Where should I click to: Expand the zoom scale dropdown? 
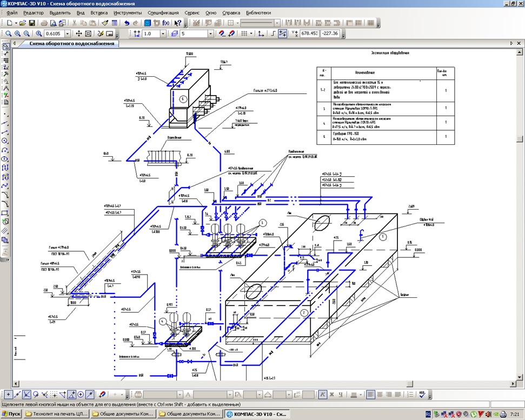[x=67, y=34]
